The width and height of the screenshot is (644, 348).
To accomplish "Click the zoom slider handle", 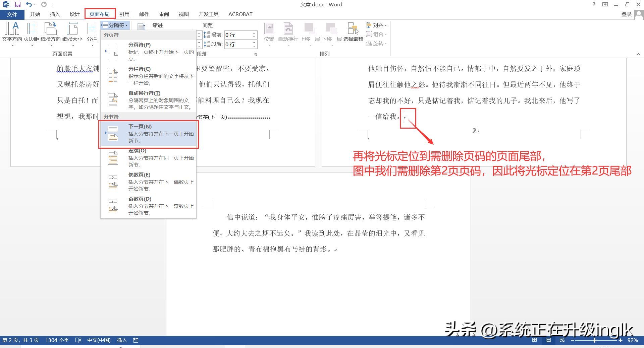I will coord(595,340).
